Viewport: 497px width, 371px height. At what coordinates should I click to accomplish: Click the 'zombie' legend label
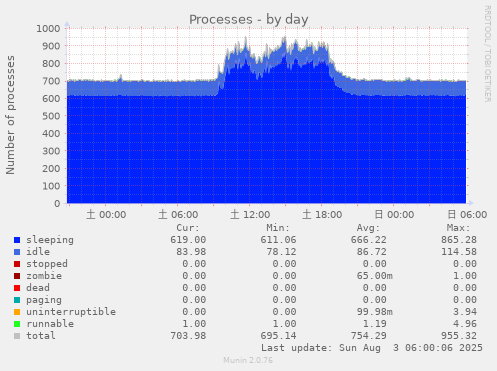coord(44,276)
